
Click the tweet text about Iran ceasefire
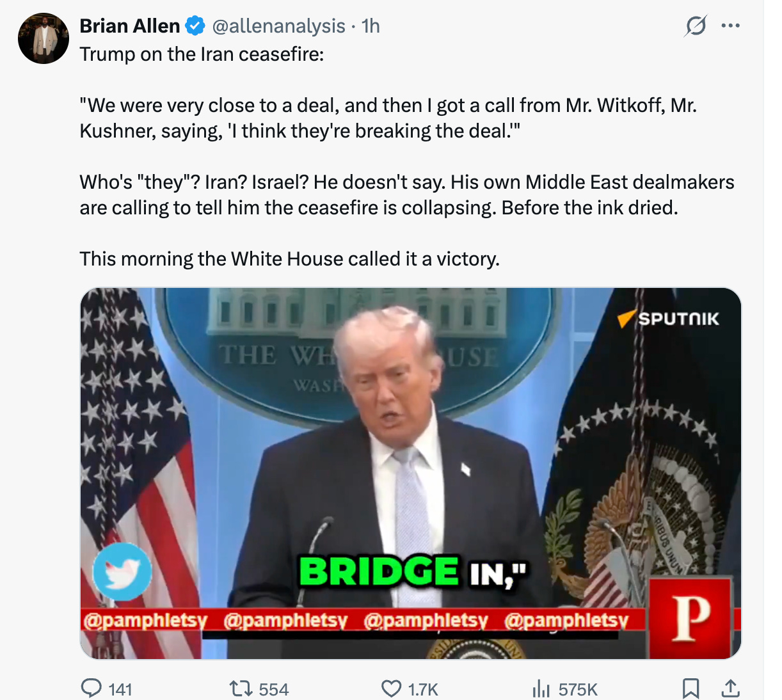click(407, 156)
